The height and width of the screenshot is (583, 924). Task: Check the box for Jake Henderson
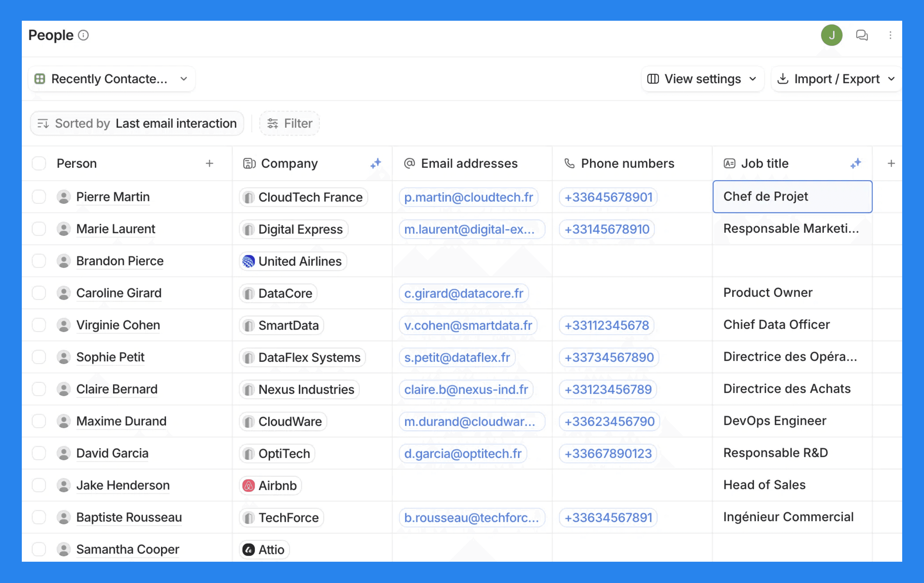tap(39, 486)
